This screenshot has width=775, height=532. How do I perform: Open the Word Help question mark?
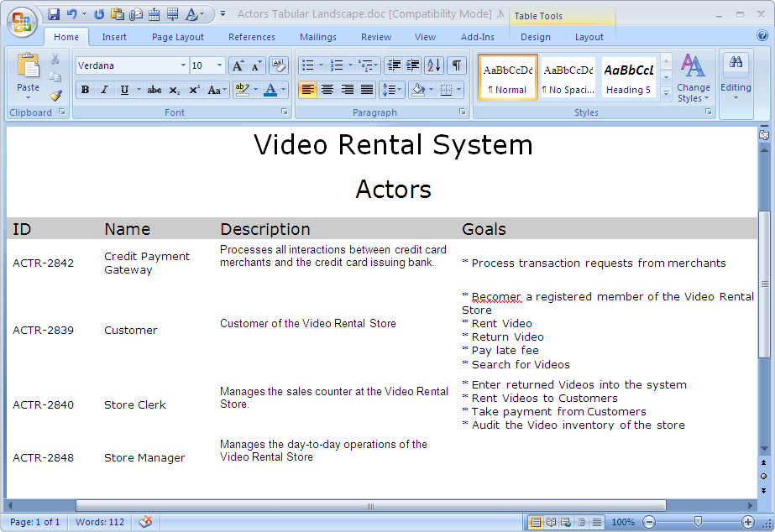pos(762,35)
